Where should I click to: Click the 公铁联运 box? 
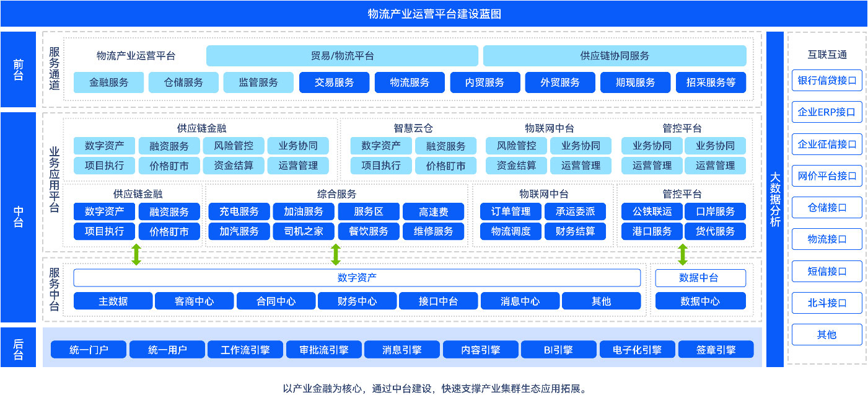point(652,211)
